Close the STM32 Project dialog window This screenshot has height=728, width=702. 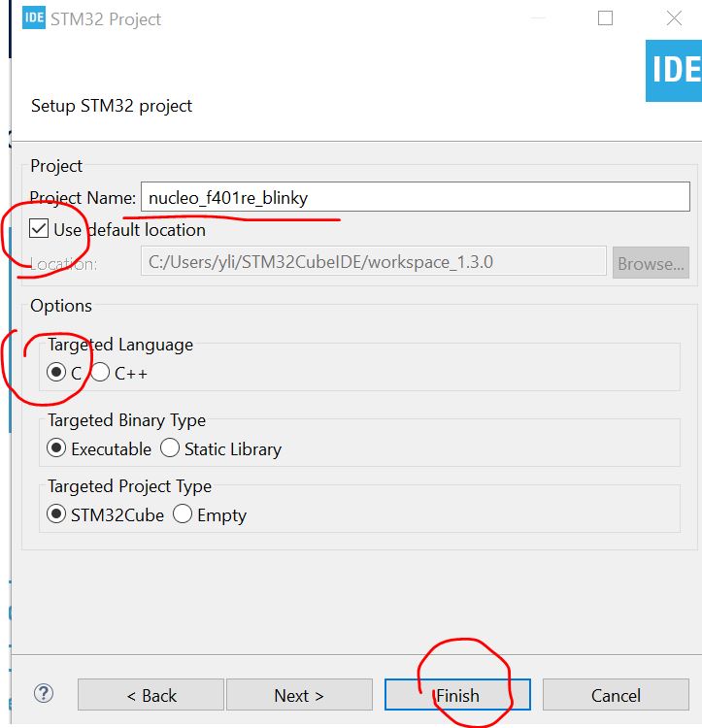(x=673, y=18)
